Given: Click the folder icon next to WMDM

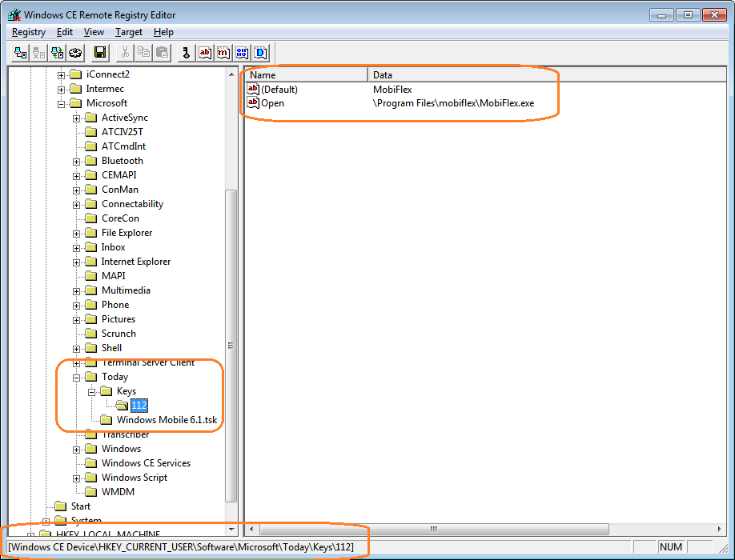Looking at the screenshot, I should coord(91,492).
